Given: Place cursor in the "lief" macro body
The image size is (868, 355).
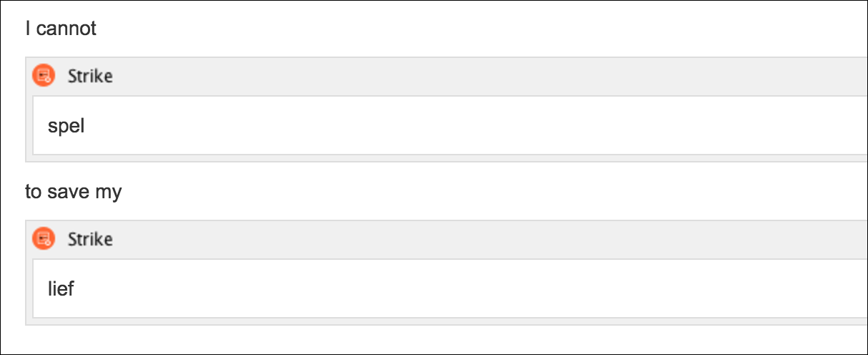Looking at the screenshot, I should click(x=450, y=288).
